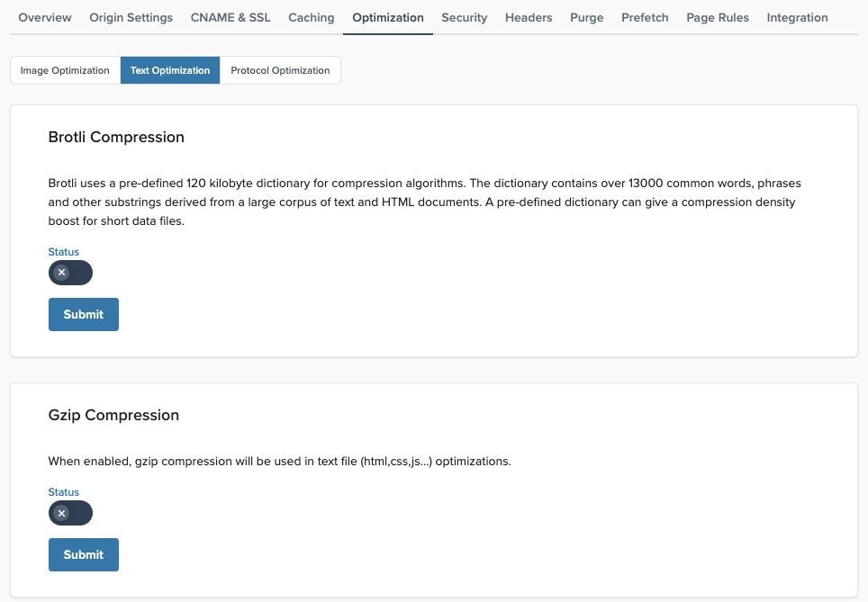Viewport: 868px width, 602px height.
Task: Open the Headers tab
Action: pyautogui.click(x=529, y=17)
